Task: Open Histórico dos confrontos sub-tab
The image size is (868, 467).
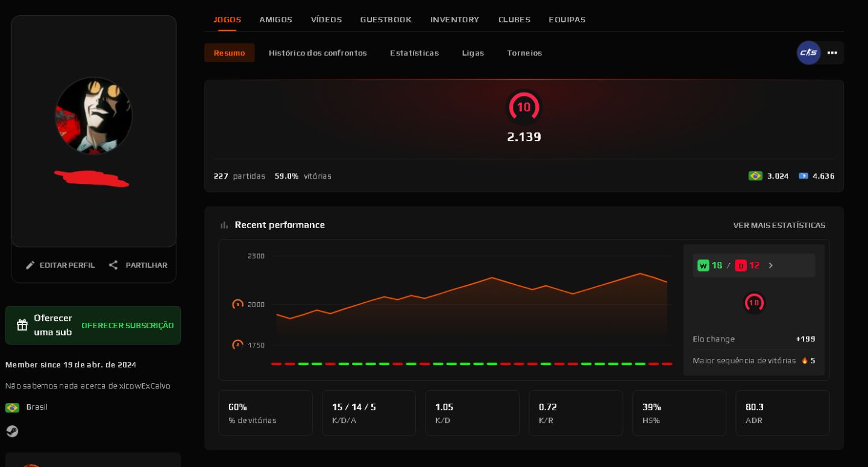Action: [x=318, y=52]
